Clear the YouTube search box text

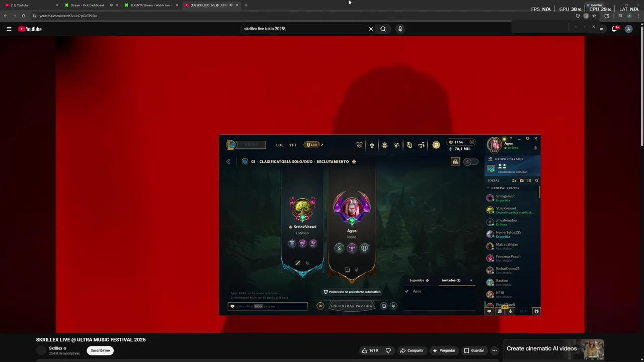[371, 29]
